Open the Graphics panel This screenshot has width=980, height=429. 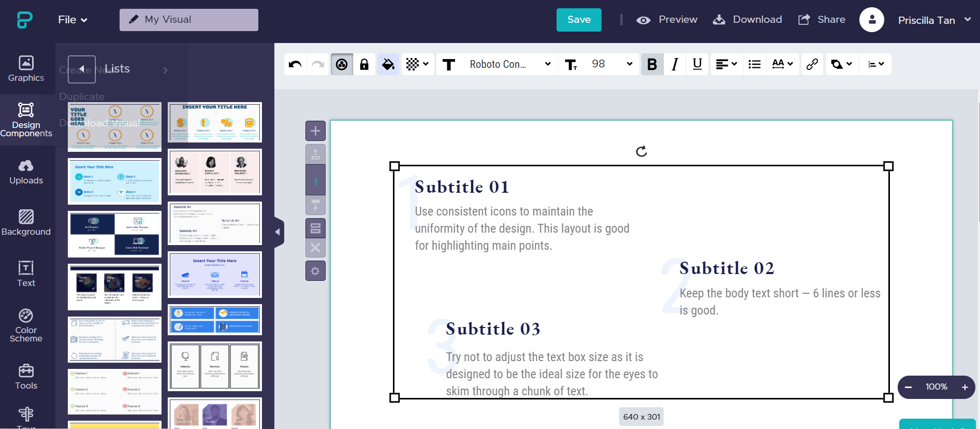26,69
